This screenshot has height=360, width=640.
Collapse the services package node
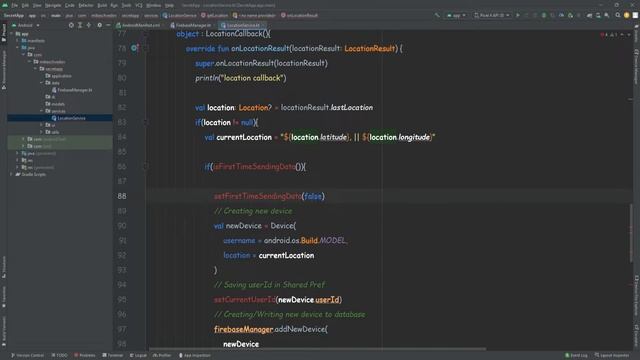42,111
